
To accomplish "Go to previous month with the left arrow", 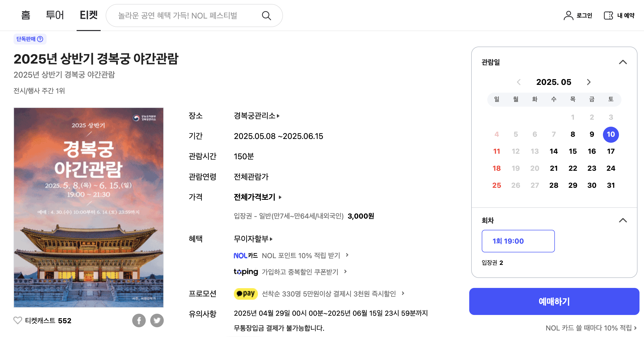I will coord(519,82).
